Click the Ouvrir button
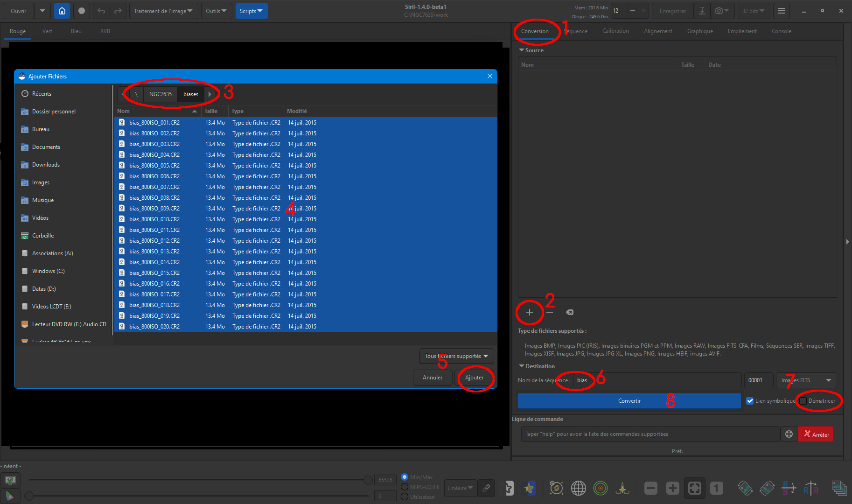This screenshot has width=852, height=504. click(19, 11)
